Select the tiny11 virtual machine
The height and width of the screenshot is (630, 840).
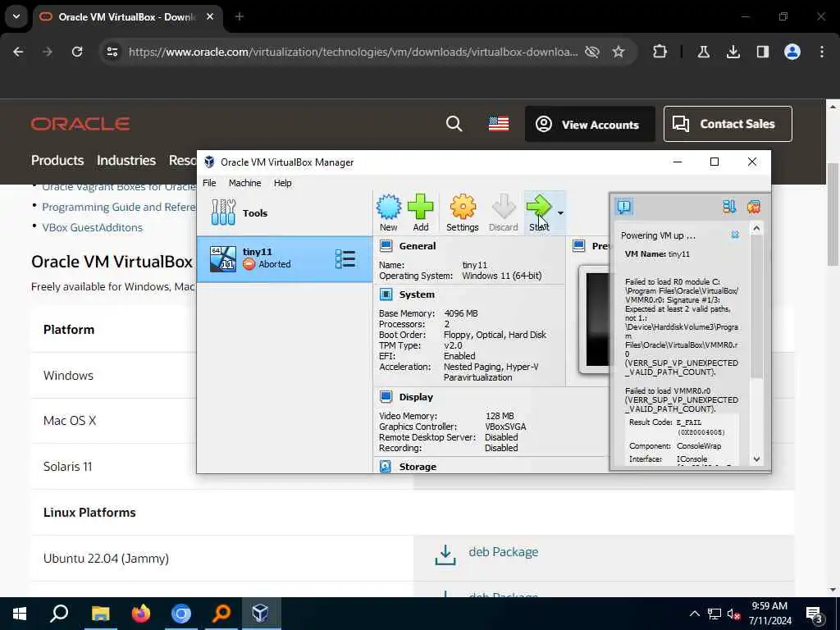coord(285,258)
